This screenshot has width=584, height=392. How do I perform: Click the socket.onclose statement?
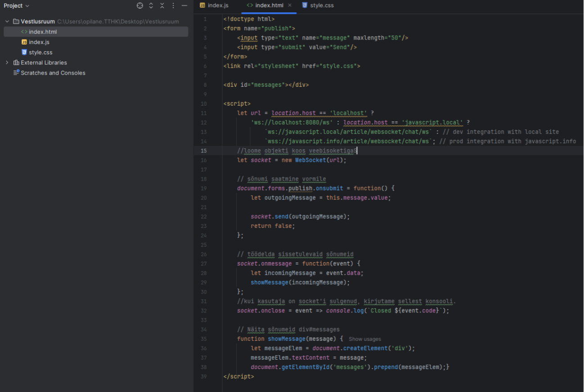tap(343, 311)
